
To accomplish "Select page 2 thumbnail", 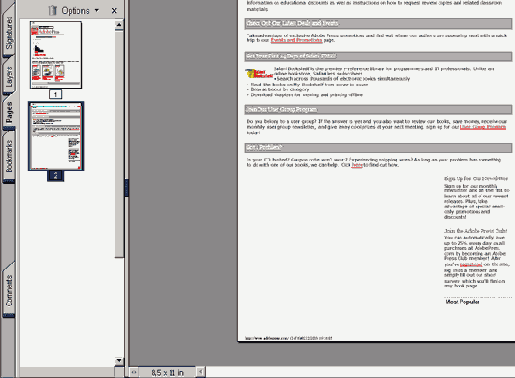I will (x=56, y=136).
